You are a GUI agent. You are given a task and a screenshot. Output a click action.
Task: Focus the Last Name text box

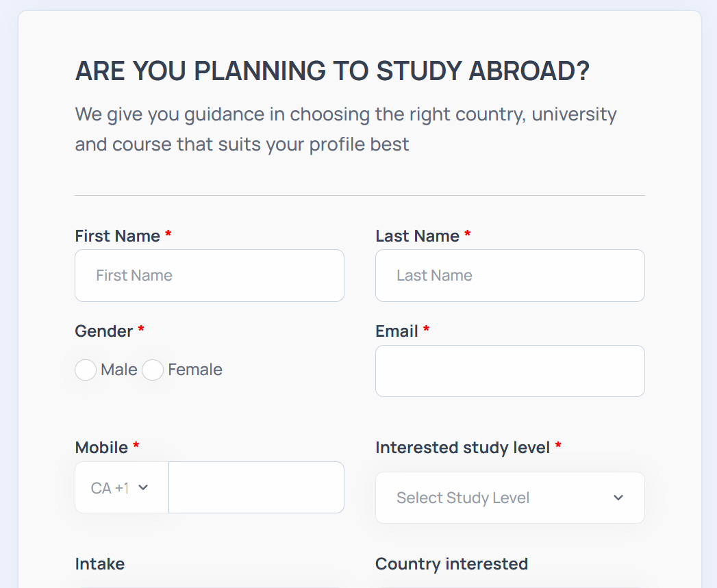[x=510, y=275]
